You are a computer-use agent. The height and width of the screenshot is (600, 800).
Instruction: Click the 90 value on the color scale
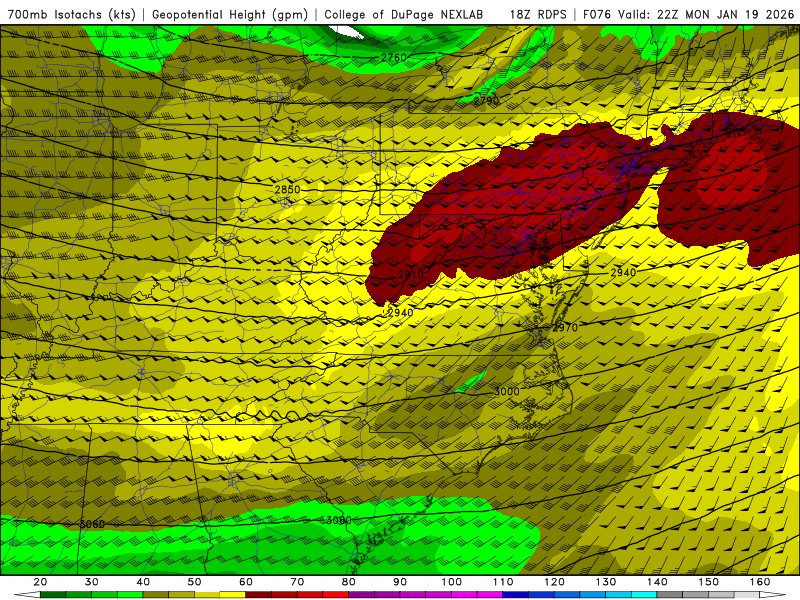coord(400,582)
